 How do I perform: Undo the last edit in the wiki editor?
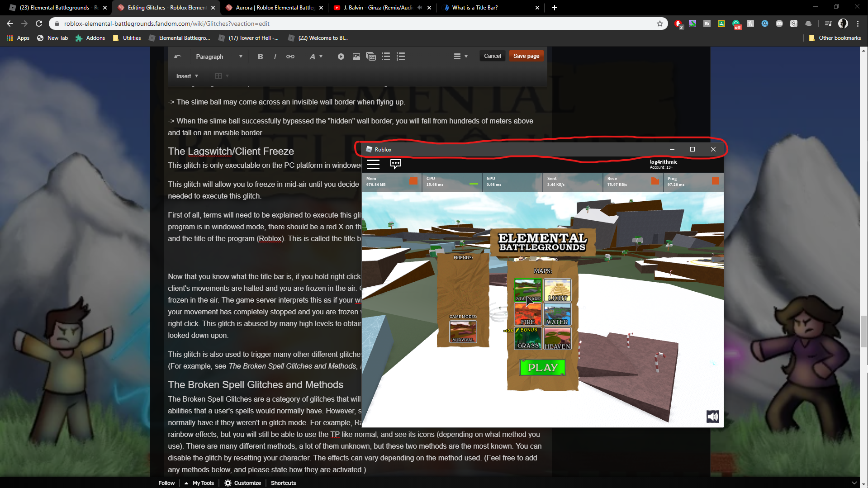[x=178, y=57]
